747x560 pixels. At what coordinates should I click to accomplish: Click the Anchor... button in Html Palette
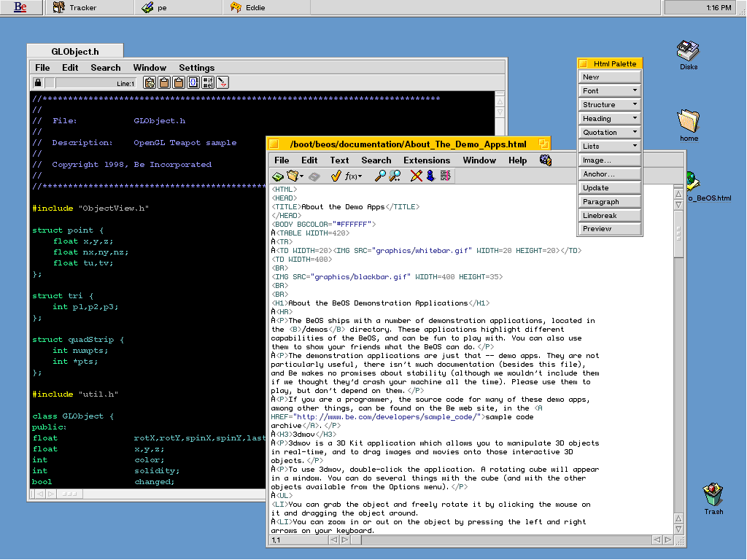pos(610,174)
